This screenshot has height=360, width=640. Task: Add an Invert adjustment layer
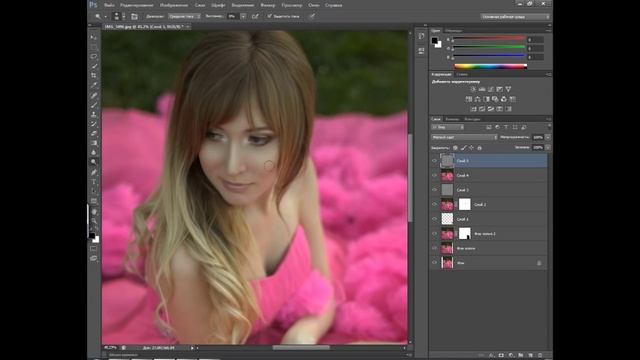point(473,109)
